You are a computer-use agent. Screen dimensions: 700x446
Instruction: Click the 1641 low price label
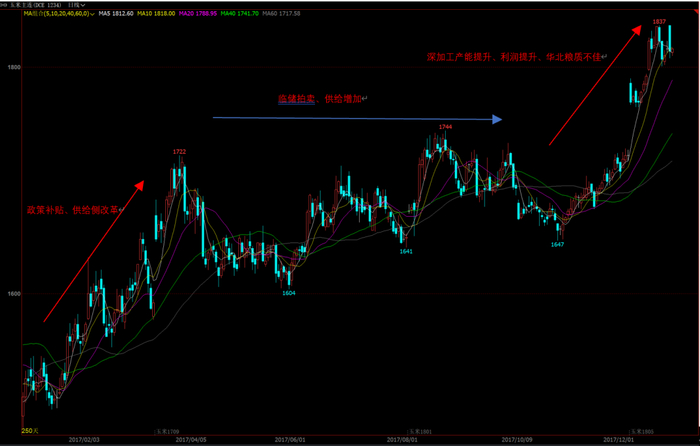pyautogui.click(x=406, y=251)
